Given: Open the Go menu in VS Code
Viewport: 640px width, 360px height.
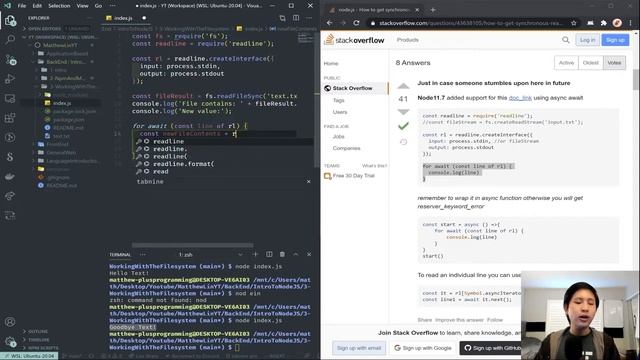Looking at the screenshot, I should pyautogui.click(x=98, y=6).
